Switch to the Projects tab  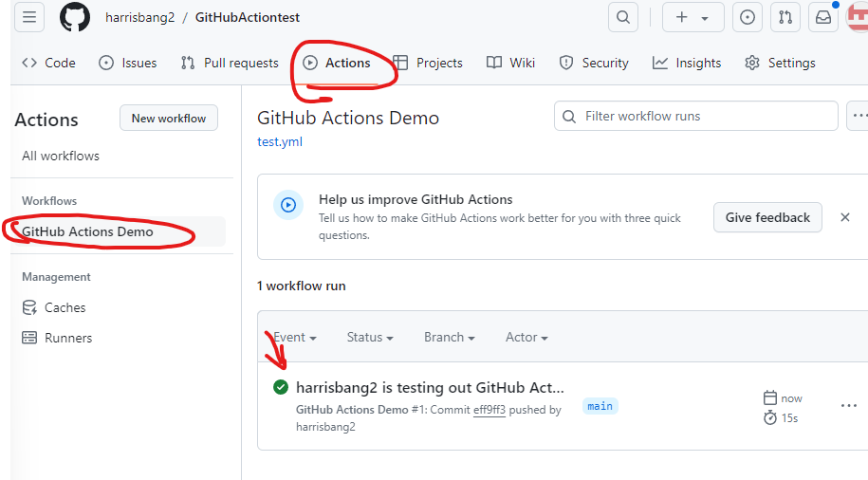[x=428, y=64]
